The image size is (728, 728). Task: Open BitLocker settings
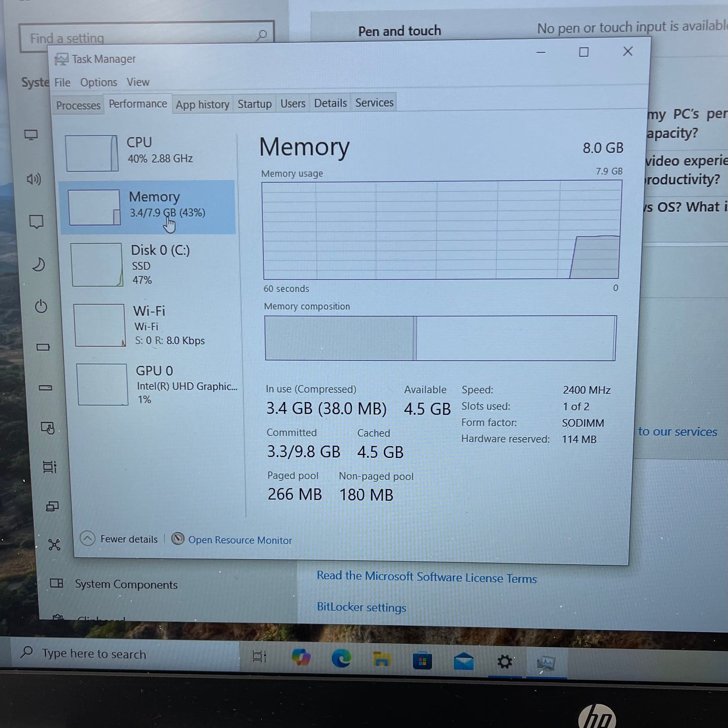361,607
